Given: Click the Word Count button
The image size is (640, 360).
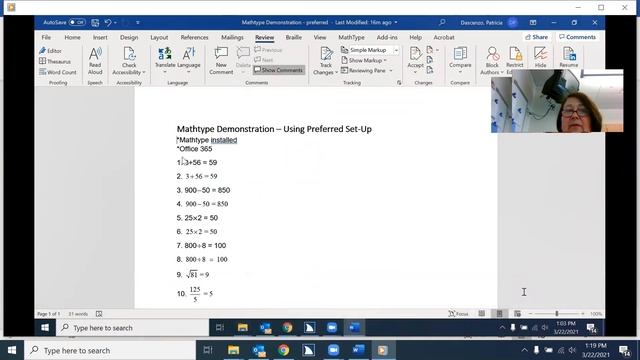Looking at the screenshot, I should point(58,72).
